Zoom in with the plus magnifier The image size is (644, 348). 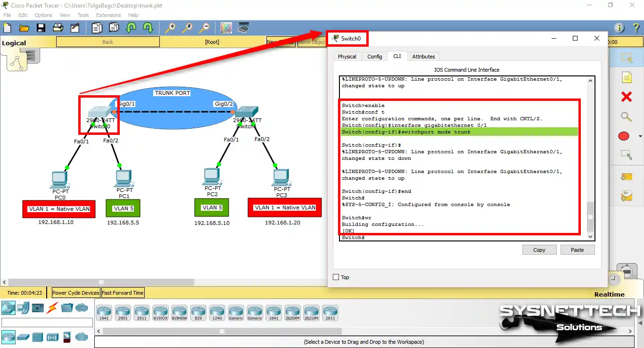point(170,28)
